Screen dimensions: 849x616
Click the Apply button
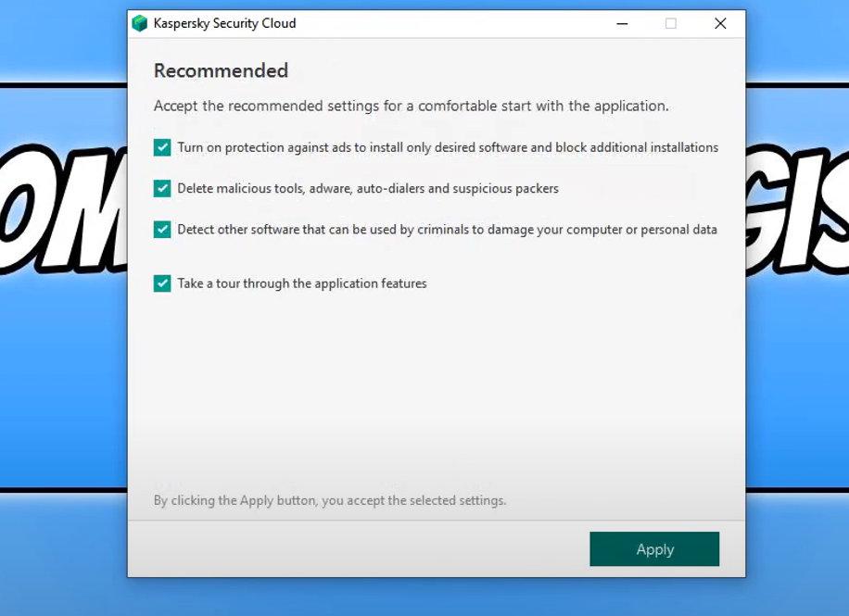click(654, 549)
